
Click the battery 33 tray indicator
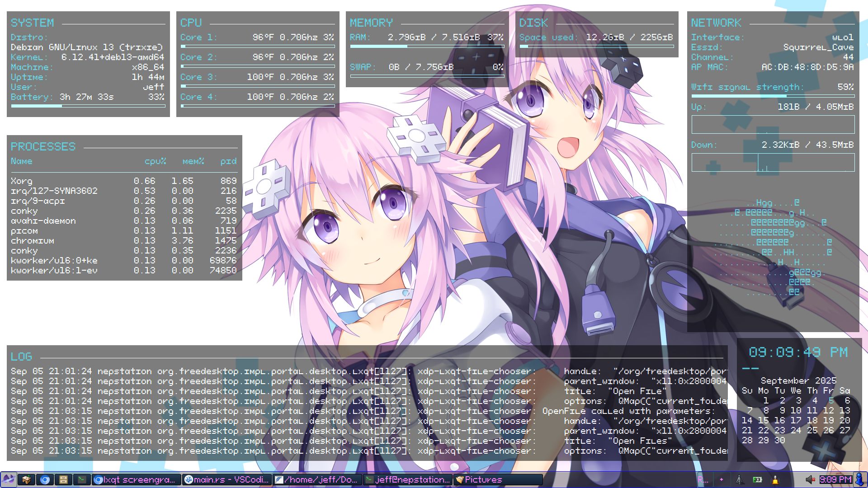[757, 479]
